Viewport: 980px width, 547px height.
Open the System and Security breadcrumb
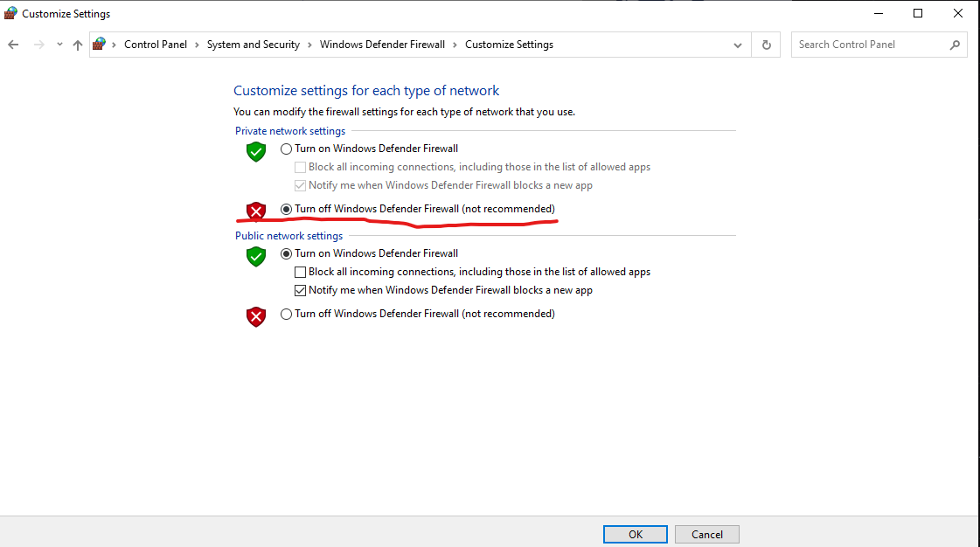click(254, 45)
